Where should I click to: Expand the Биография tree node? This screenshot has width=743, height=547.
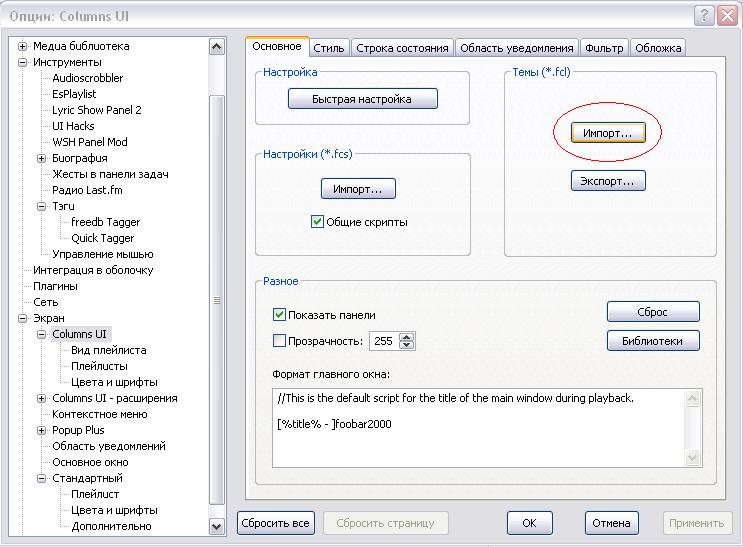point(42,158)
